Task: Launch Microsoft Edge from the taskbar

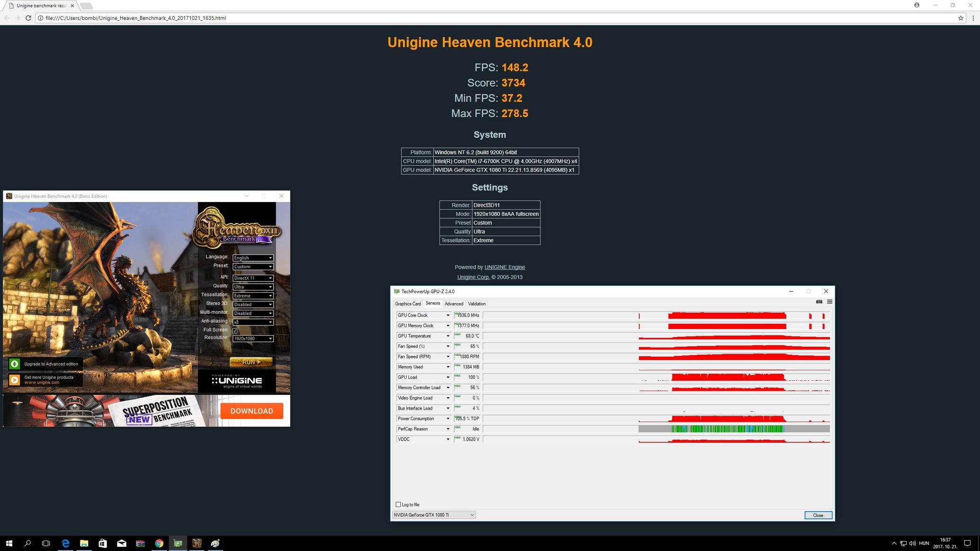Action: point(65,543)
